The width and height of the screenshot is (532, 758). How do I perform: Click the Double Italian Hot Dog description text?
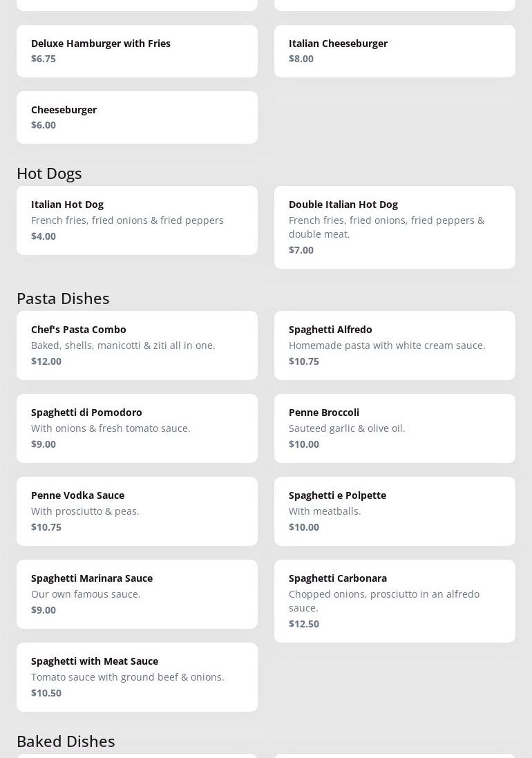point(386,227)
